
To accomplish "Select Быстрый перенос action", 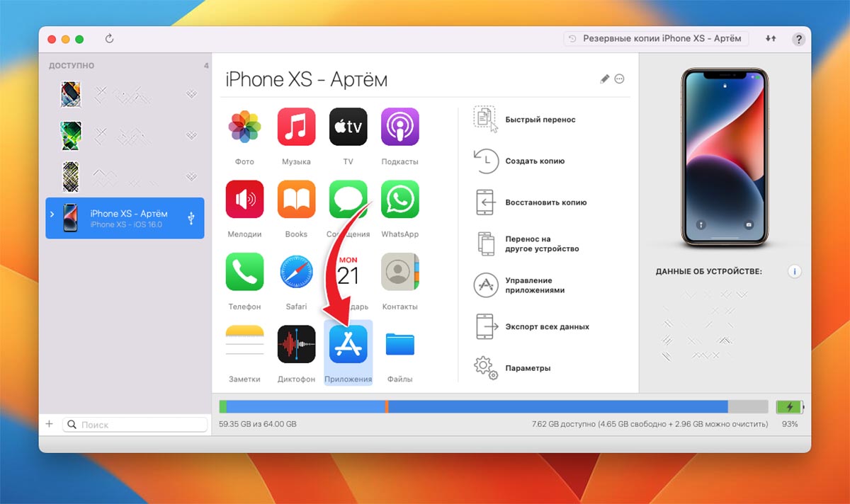I will 525,120.
